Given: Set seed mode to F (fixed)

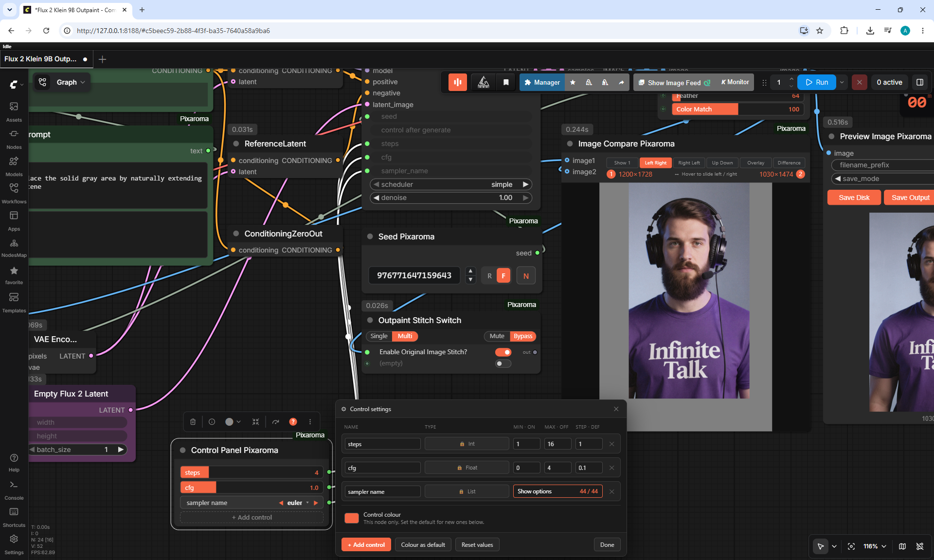Looking at the screenshot, I should click(503, 276).
